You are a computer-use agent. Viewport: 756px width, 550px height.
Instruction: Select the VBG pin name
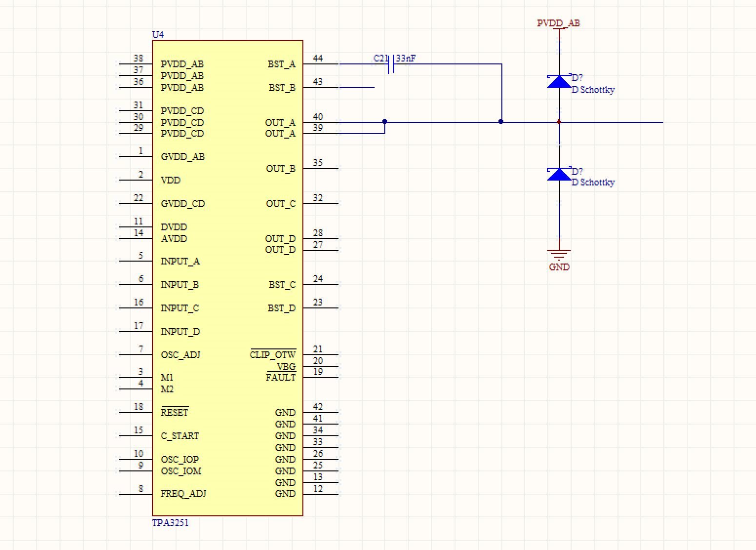pos(286,367)
